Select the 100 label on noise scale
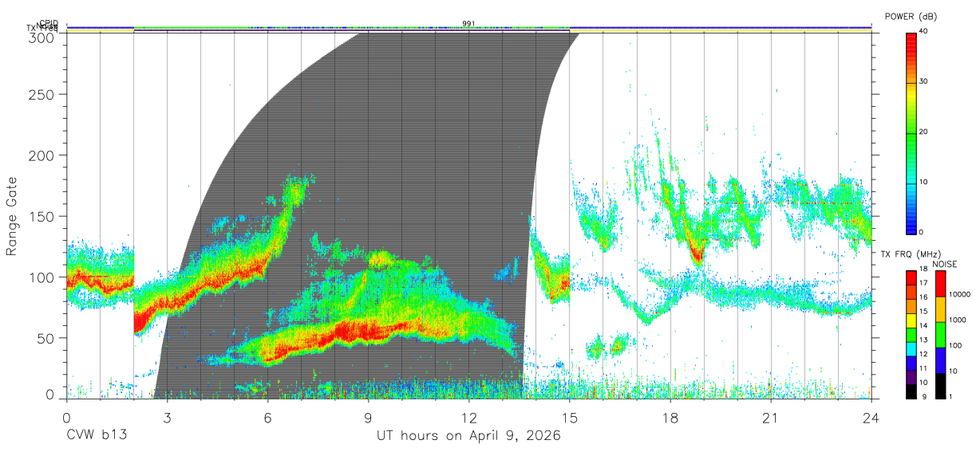This screenshot has width=980, height=452. [955, 345]
